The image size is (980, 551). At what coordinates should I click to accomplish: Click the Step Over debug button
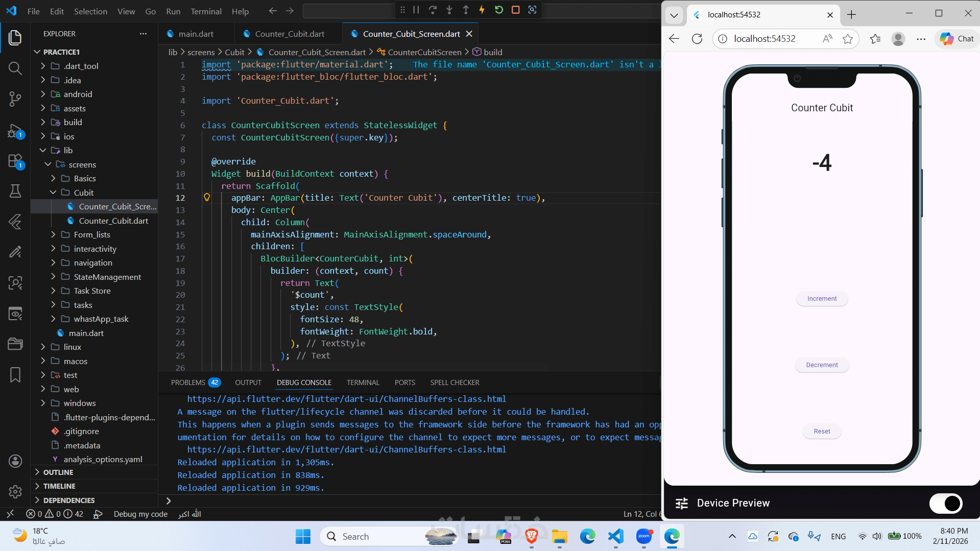(433, 10)
